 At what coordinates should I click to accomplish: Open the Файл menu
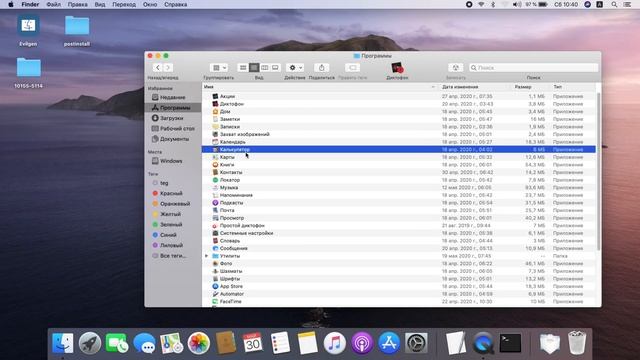click(53, 4)
